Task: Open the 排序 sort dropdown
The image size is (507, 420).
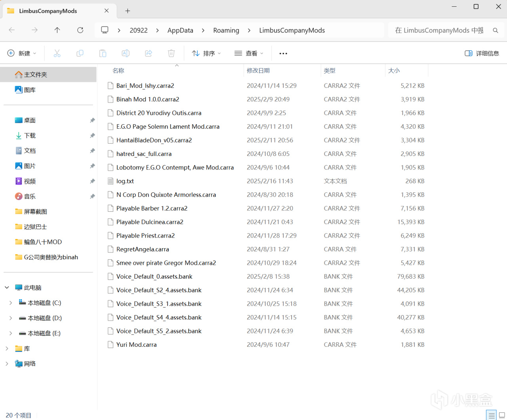Action: click(206, 53)
